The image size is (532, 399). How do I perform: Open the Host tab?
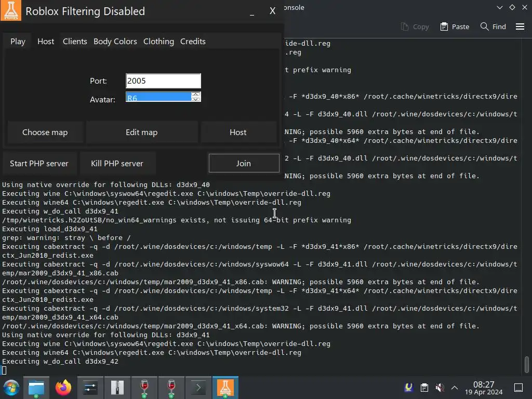(46, 42)
